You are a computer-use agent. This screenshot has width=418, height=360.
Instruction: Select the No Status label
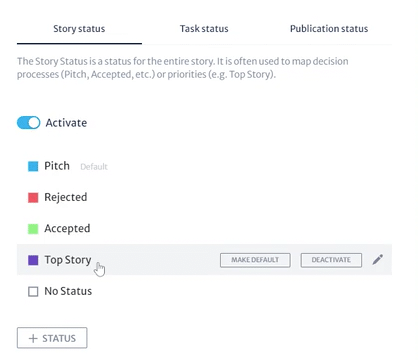tap(68, 291)
